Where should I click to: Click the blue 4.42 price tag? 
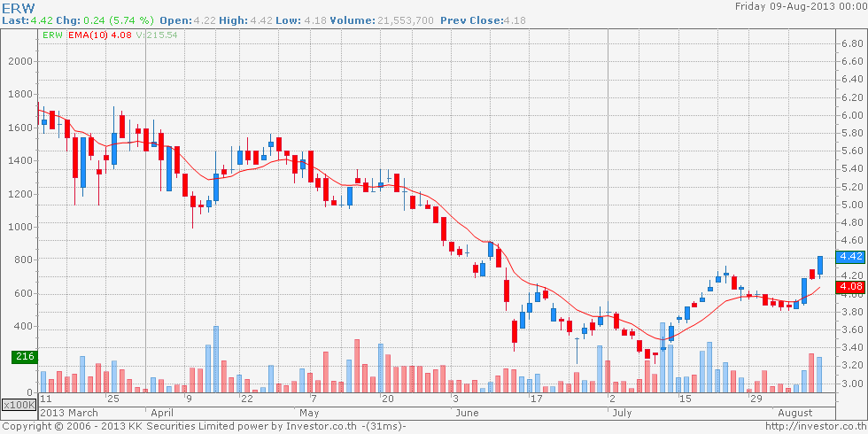coord(851,256)
